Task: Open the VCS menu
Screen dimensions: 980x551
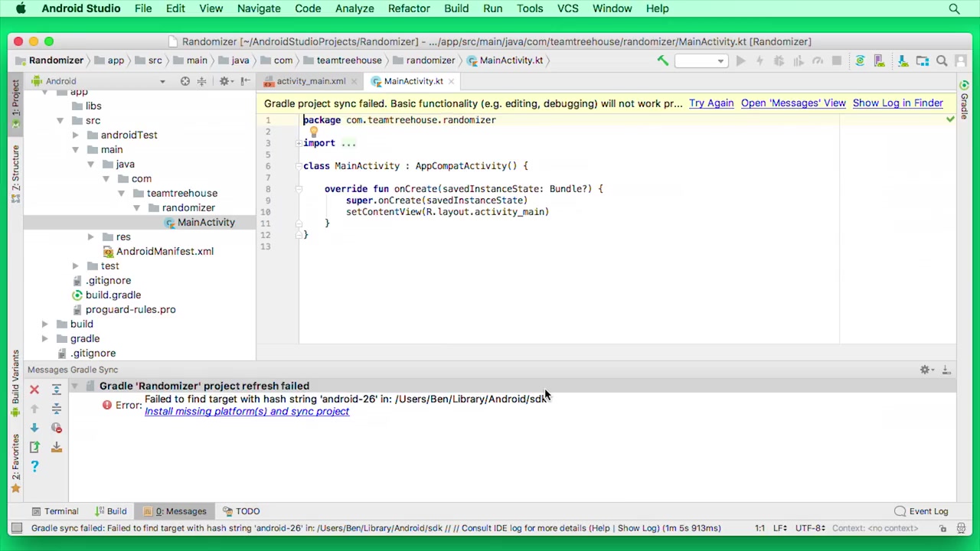Action: tap(567, 8)
